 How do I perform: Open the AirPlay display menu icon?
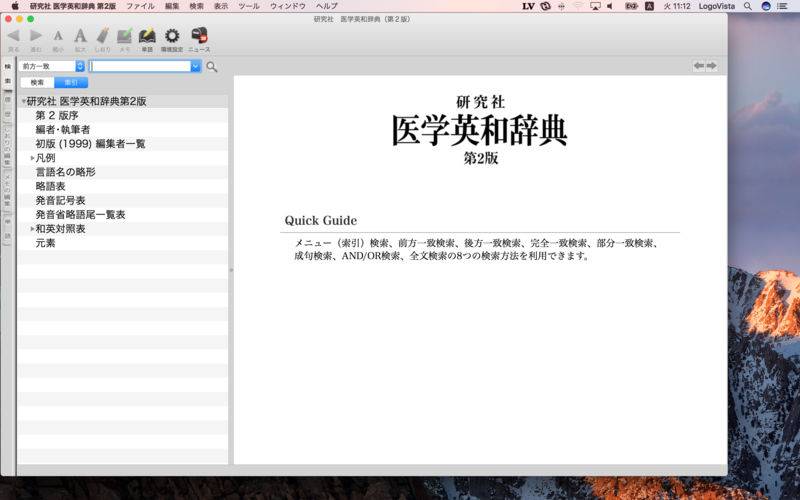(x=595, y=6)
